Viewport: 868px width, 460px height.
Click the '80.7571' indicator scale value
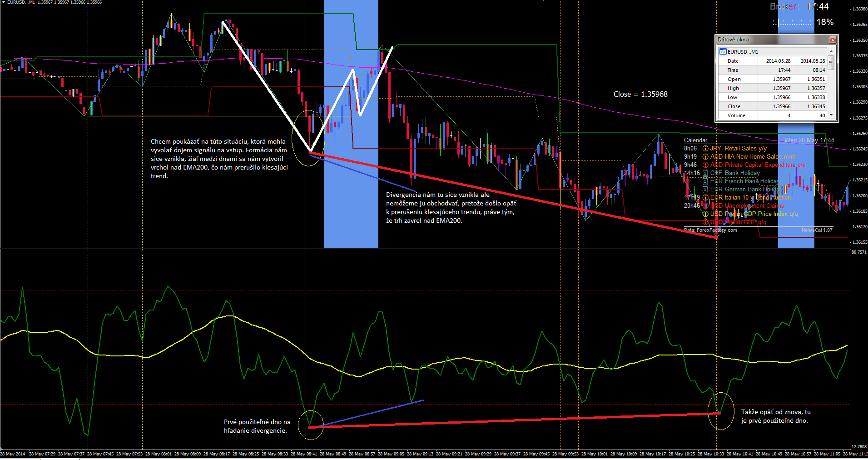[859, 252]
